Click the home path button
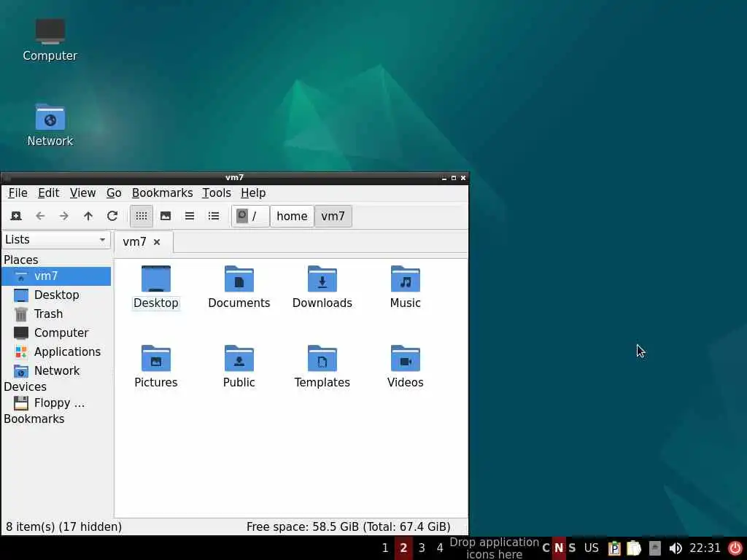747x560 pixels. click(292, 216)
